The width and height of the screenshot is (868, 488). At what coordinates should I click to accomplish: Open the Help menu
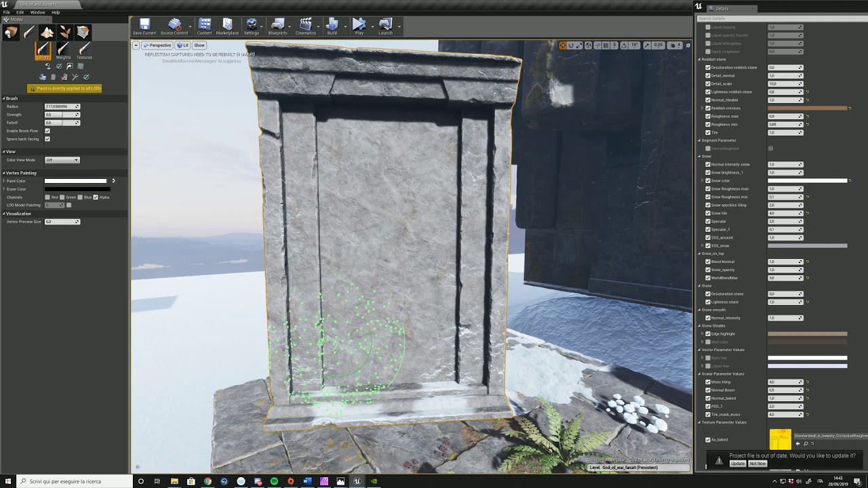click(56, 12)
